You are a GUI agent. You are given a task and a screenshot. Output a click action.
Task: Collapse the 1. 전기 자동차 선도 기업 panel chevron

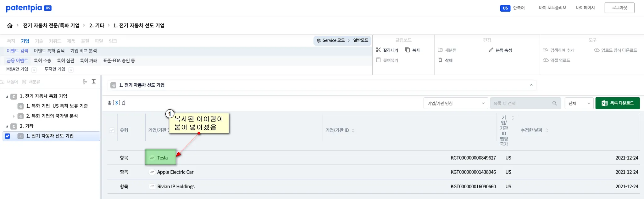(531, 85)
